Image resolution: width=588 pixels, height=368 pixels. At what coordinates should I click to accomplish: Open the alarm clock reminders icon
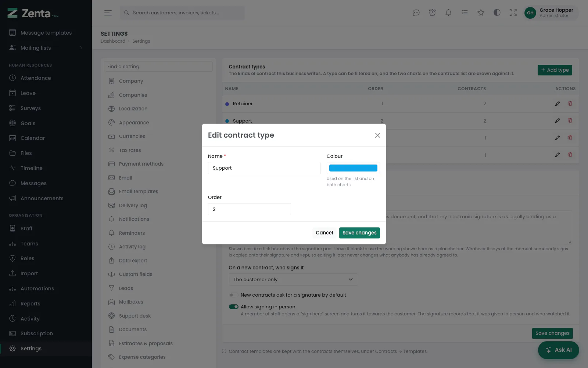tap(432, 13)
